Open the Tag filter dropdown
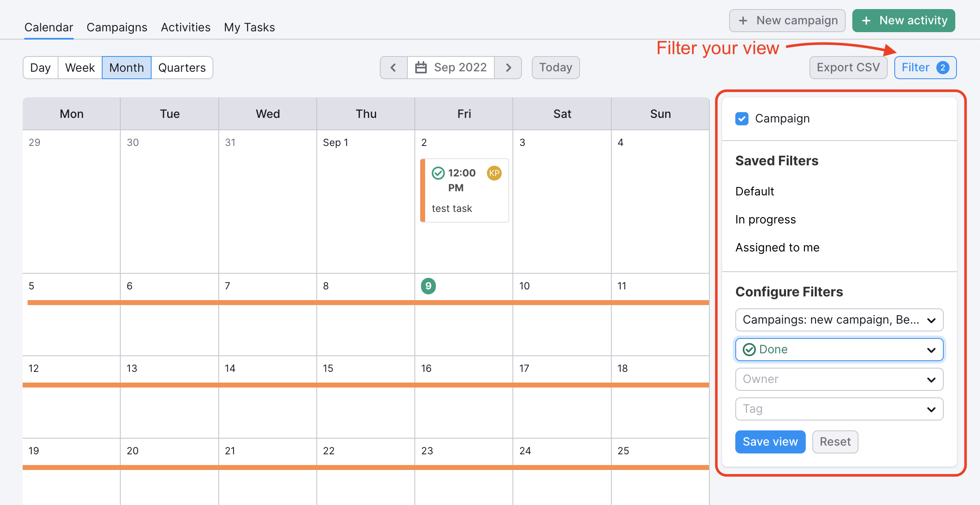The height and width of the screenshot is (505, 980). (839, 409)
